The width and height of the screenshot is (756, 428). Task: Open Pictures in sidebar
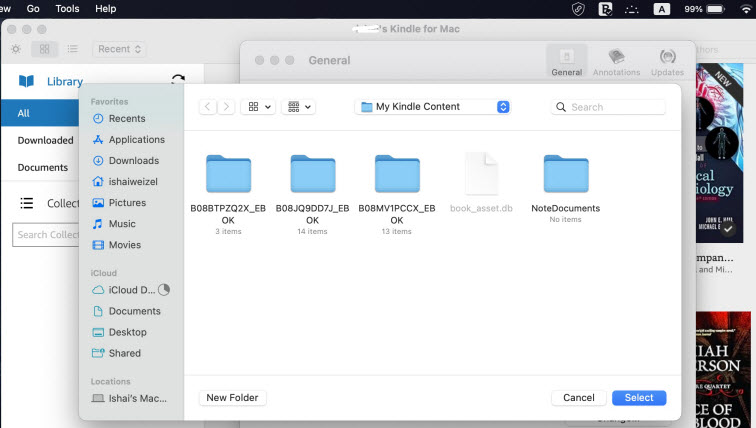pyautogui.click(x=127, y=203)
